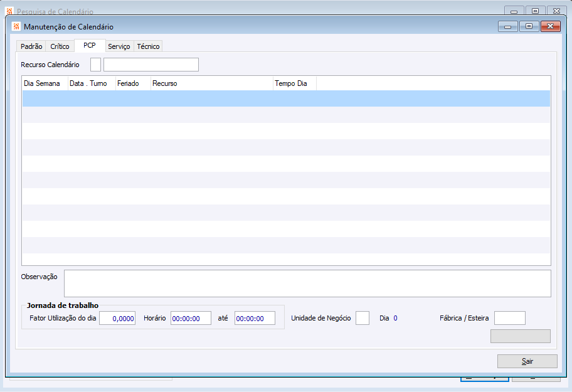Click the Manutenção de Calendário window icon
This screenshot has height=392, width=572.
click(x=16, y=26)
